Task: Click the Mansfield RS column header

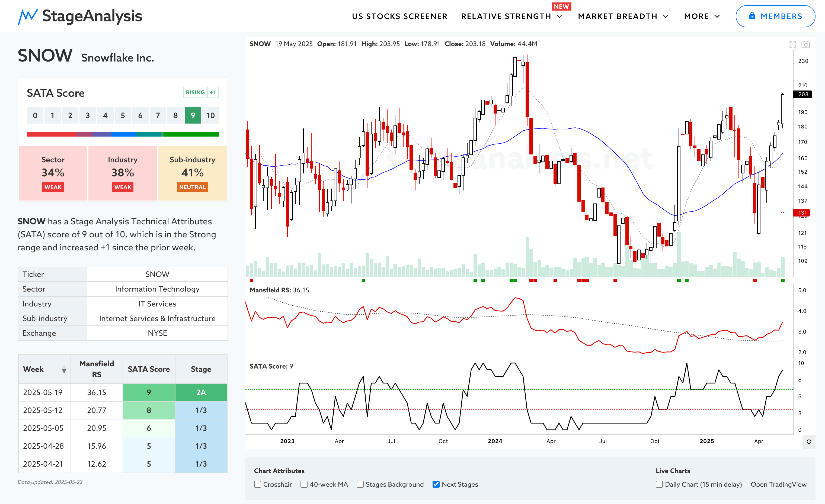Action: click(97, 369)
